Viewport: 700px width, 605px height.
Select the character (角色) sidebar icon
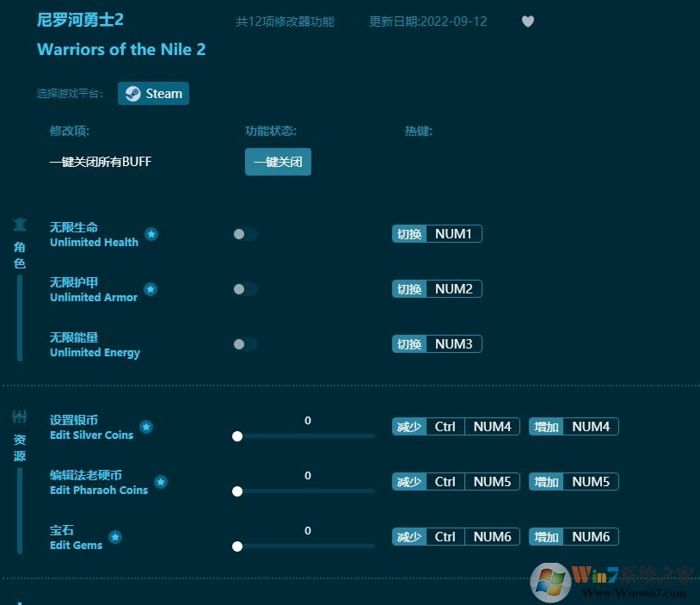(x=19, y=224)
